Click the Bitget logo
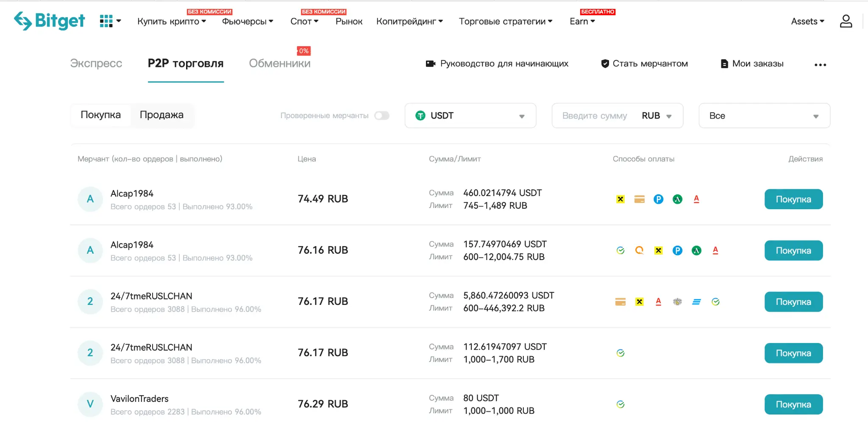868x429 pixels. click(50, 20)
